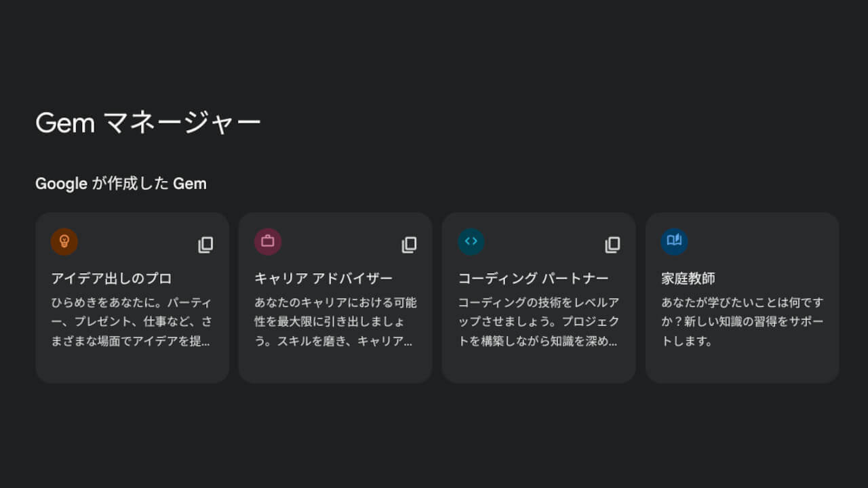Open the キャリア アドバイザー Gem card

[x=335, y=319]
